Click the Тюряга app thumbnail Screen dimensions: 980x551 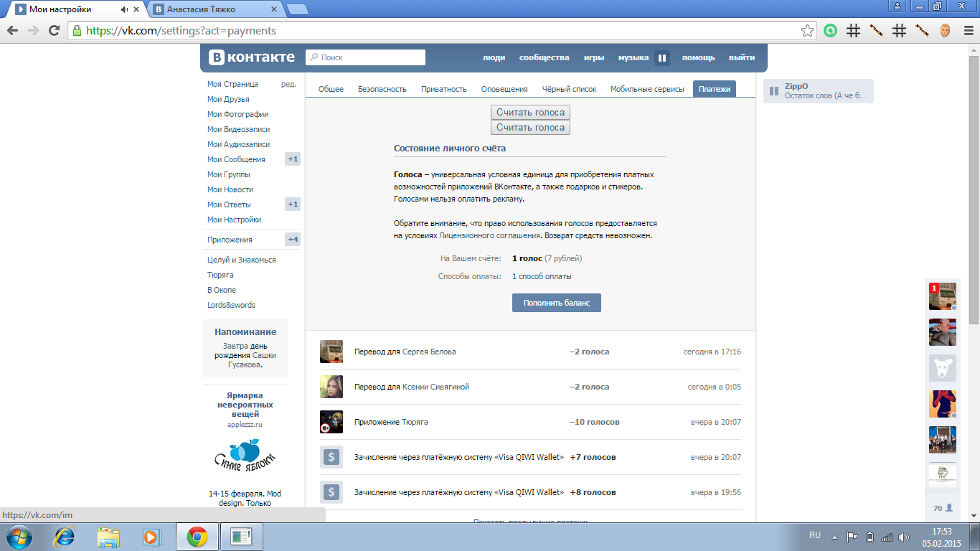331,422
